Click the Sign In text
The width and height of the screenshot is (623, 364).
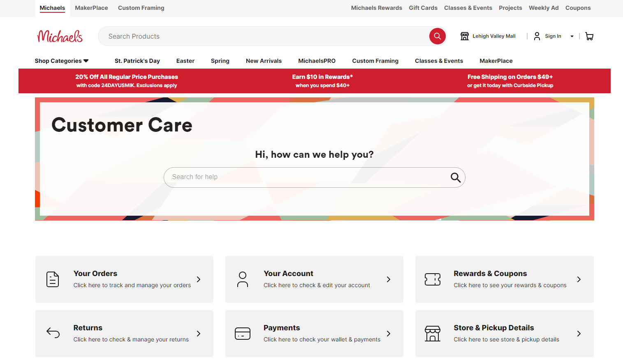pyautogui.click(x=553, y=36)
